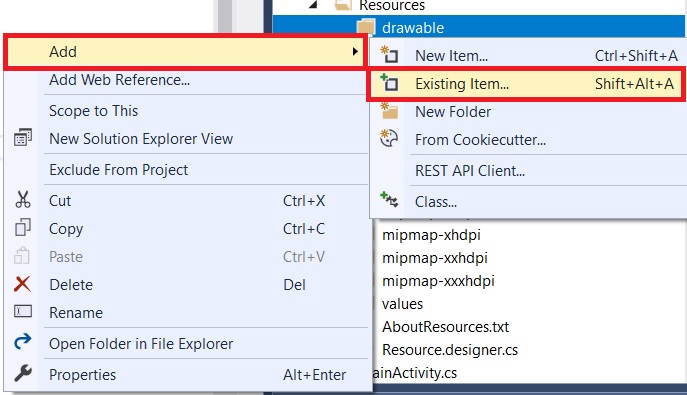The height and width of the screenshot is (395, 687).
Task: Click the Del shortcut text
Action: click(294, 285)
